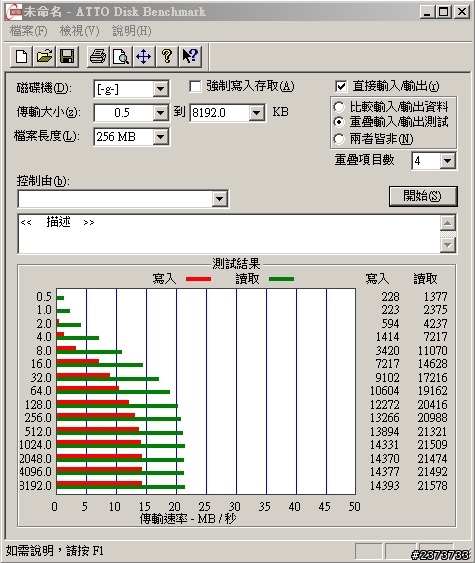Expand the 重疊項目數 queue depth dropdown
This screenshot has height=563, width=475.
tap(447, 160)
